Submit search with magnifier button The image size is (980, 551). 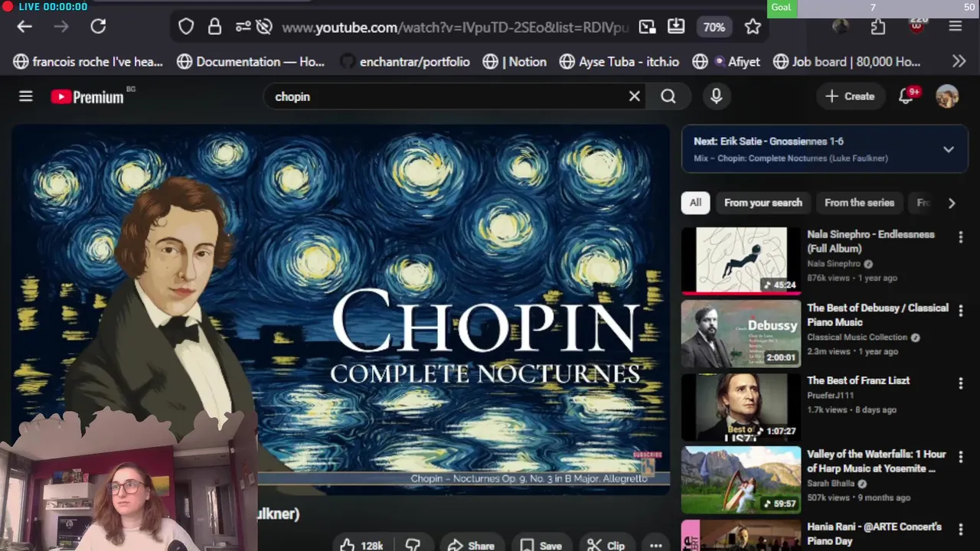pyautogui.click(x=668, y=96)
